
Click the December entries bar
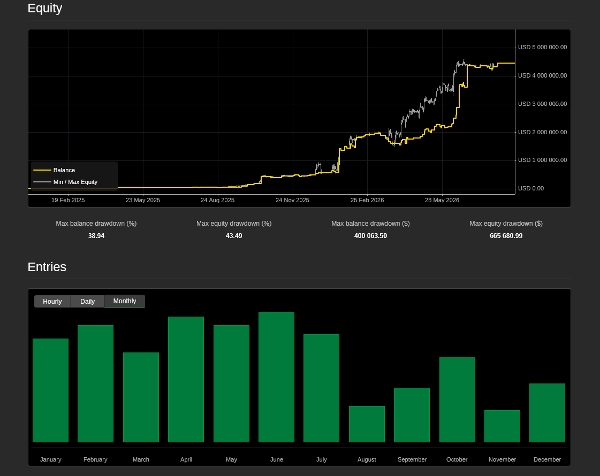click(x=547, y=412)
